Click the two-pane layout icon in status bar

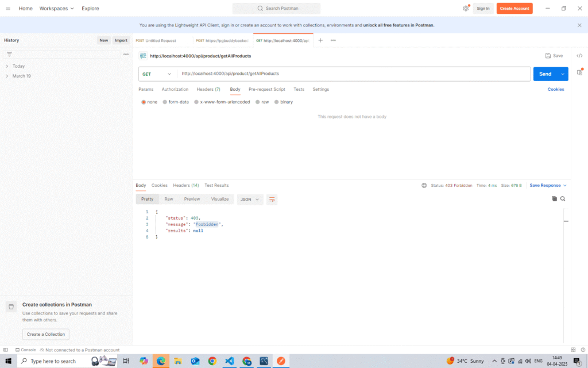pos(573,350)
